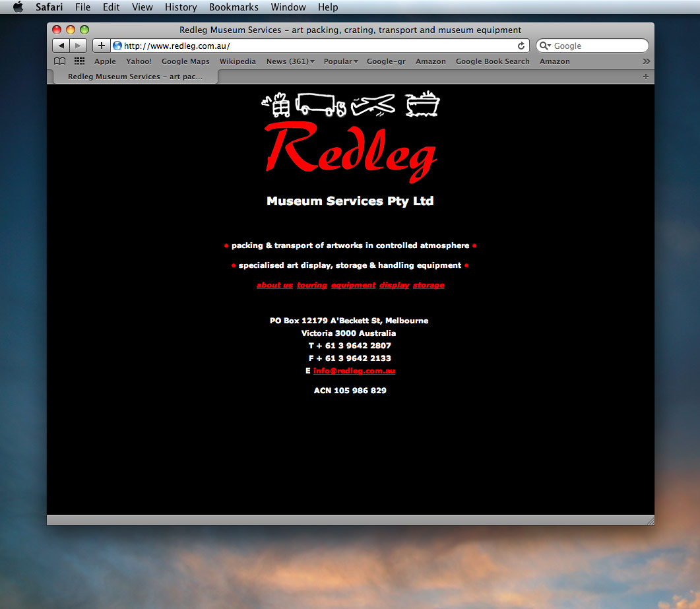Viewport: 700px width, 609px height.
Task: Show all bookmarks via the book icon
Action: tap(60, 61)
